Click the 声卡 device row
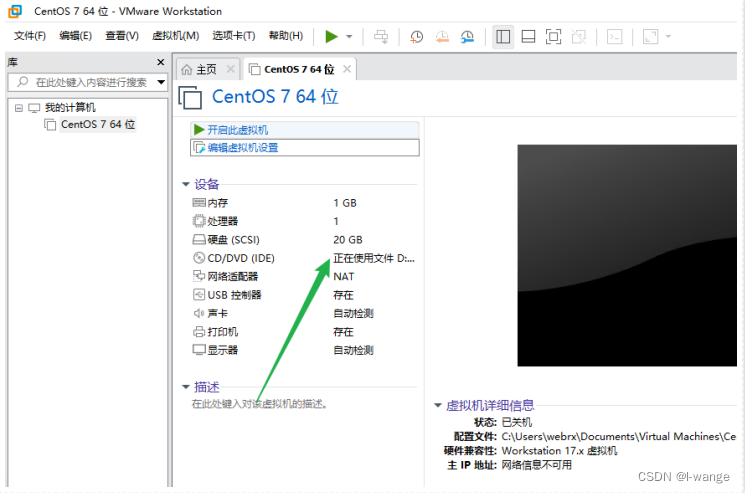The width and height of the screenshot is (745, 493). click(304, 313)
